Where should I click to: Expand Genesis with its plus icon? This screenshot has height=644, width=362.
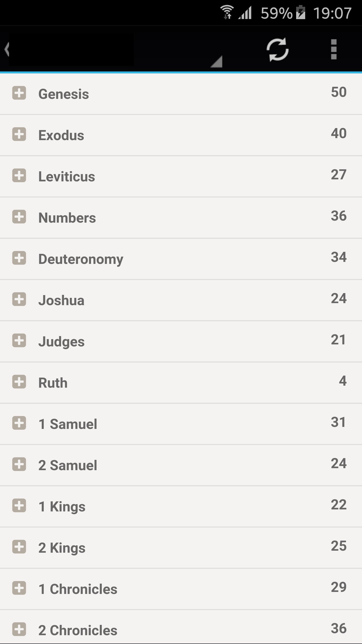pos(19,93)
